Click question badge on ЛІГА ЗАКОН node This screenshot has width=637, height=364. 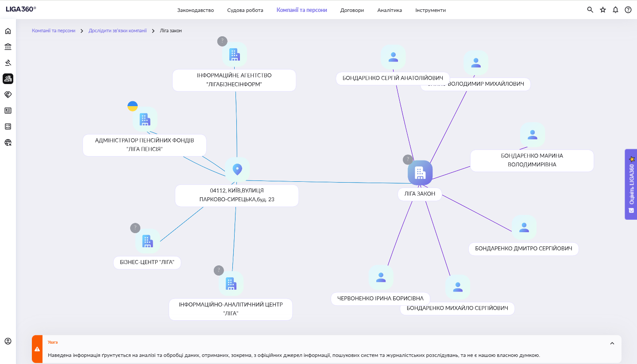(x=408, y=160)
